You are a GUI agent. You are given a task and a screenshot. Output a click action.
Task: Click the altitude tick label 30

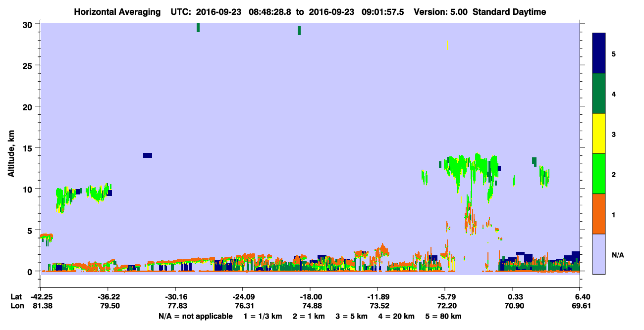[x=28, y=24]
